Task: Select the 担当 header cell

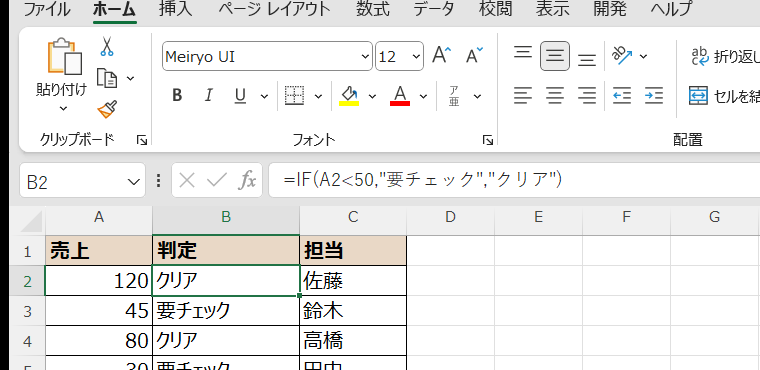Action: [x=353, y=251]
